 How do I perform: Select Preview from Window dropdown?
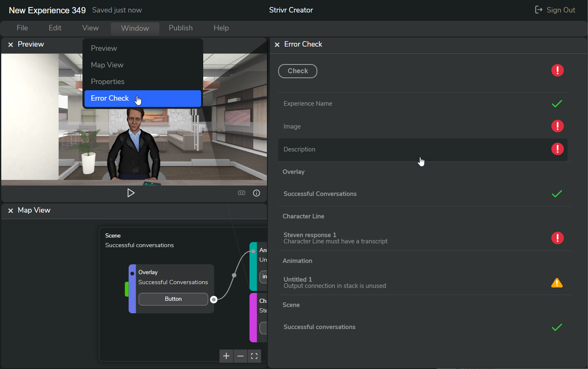click(x=143, y=48)
